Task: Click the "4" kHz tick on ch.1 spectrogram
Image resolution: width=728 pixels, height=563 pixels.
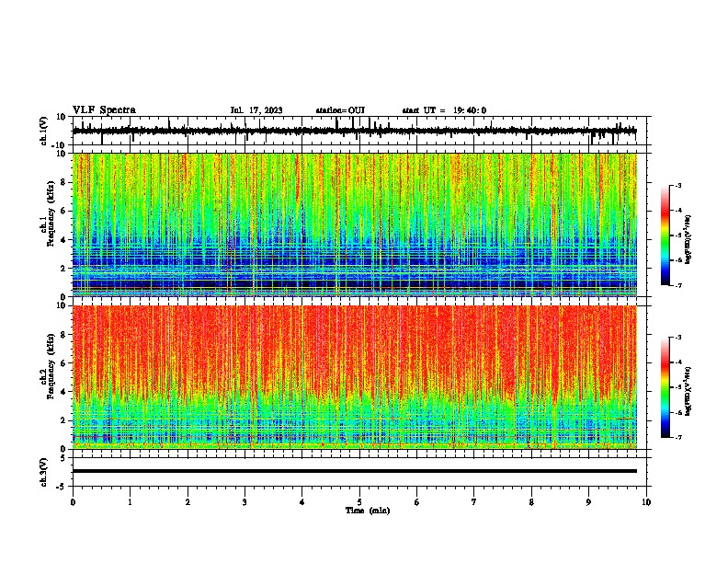Action: click(x=64, y=240)
